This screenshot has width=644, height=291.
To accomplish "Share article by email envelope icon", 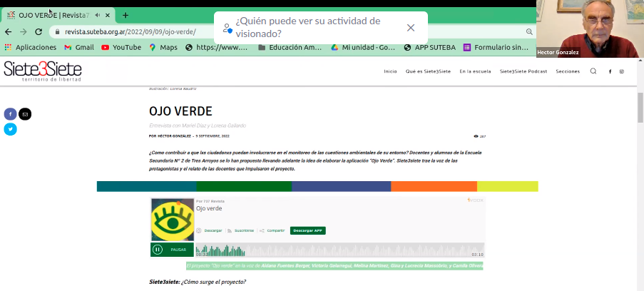I will [x=25, y=114].
